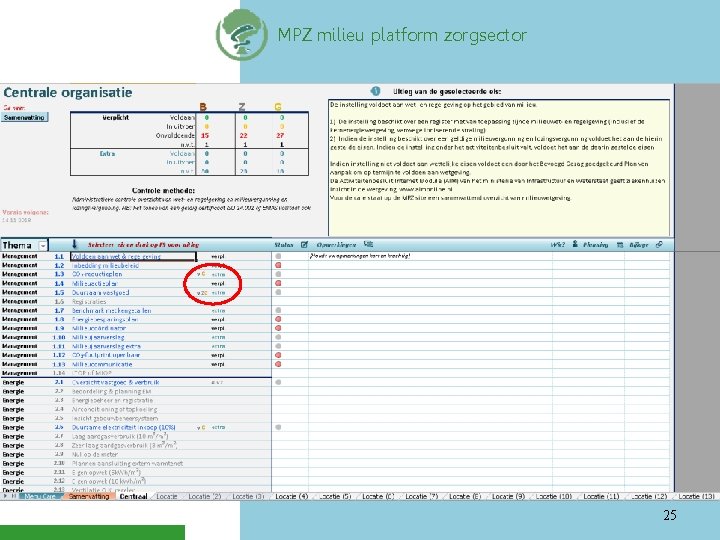Click the red status dot of row 1.2
Viewport: 720px width, 540px height.
click(278, 265)
